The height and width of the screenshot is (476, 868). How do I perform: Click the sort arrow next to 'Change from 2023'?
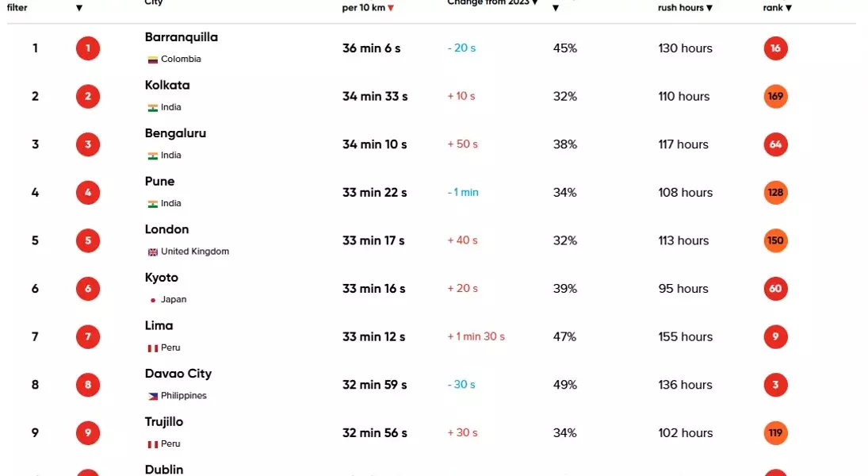pos(535,3)
